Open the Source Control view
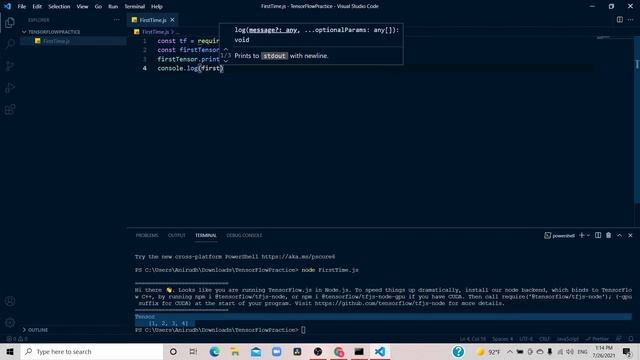Screen dimensions: 640x360 click(x=10, y=66)
